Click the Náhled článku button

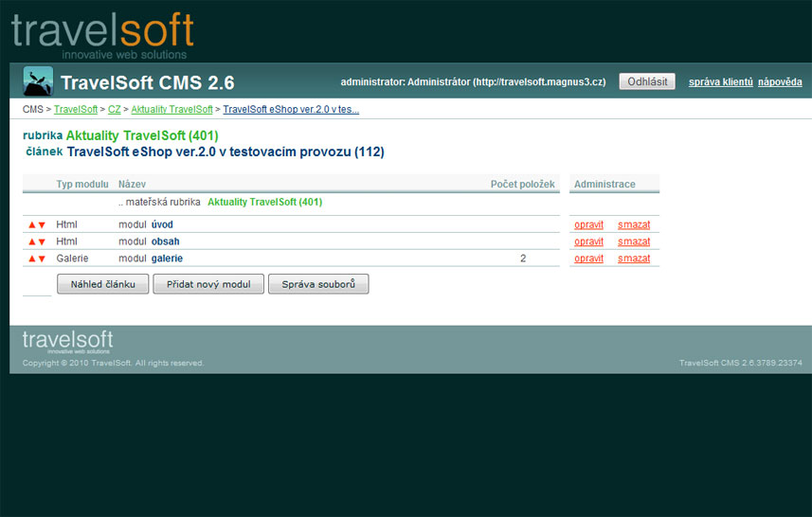coord(102,284)
